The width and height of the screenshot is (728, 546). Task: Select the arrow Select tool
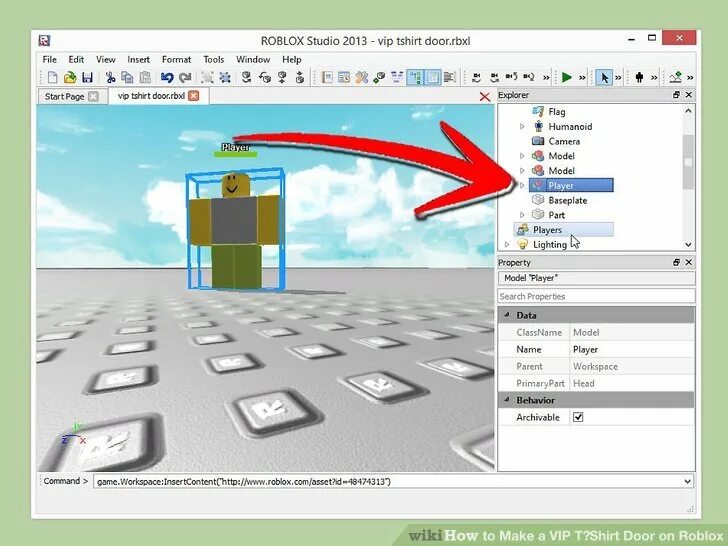604,77
